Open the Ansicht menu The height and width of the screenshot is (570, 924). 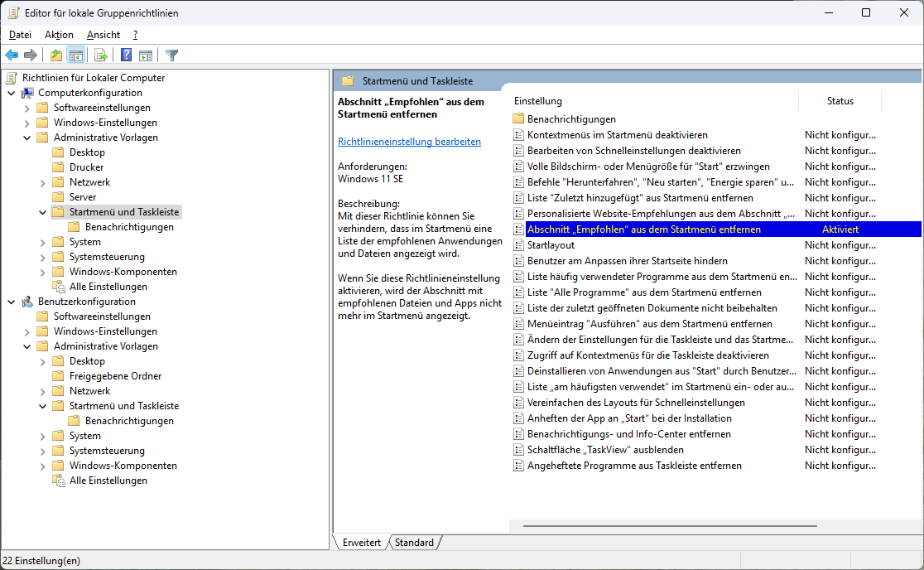(103, 35)
